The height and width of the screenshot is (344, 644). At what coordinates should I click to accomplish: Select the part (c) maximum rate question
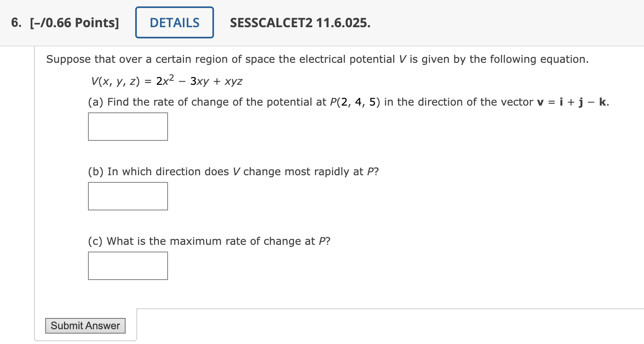(x=209, y=241)
